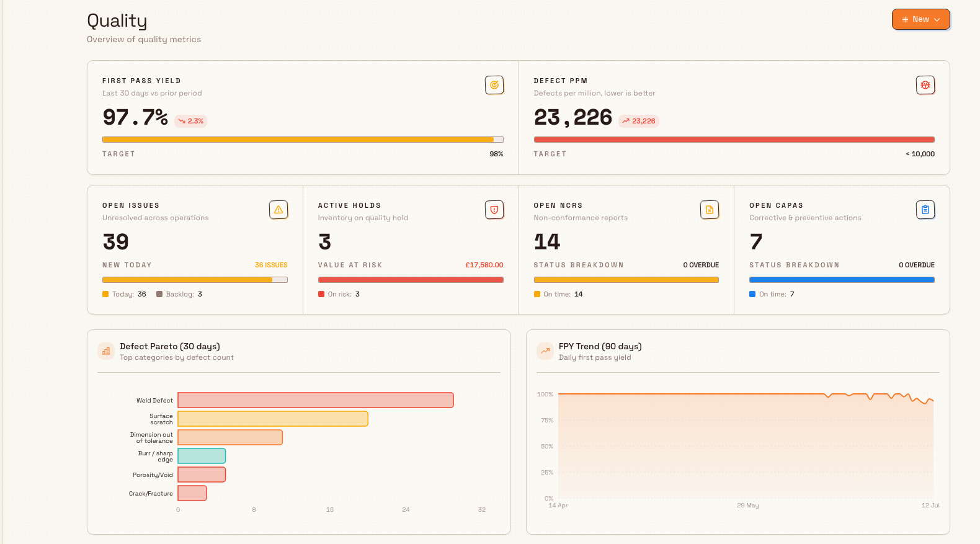
Task: Click the 0 OVERDUE text in Open CAPAs
Action: (x=917, y=265)
